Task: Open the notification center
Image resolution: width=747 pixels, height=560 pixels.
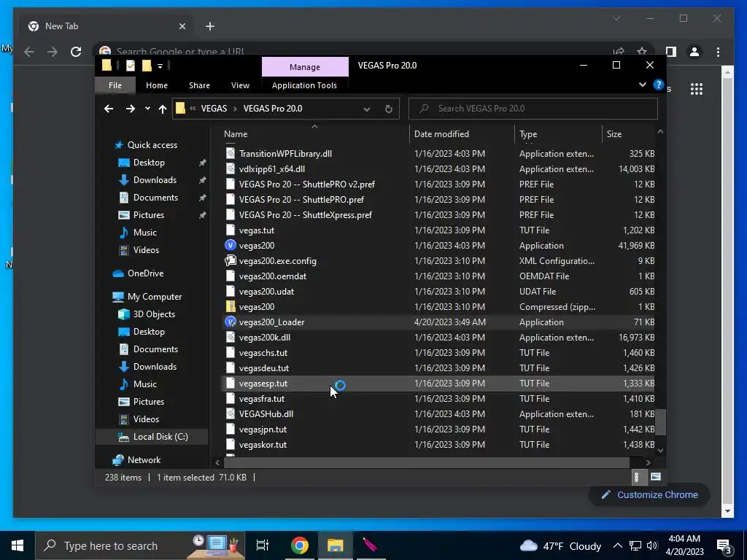Action: (724, 545)
